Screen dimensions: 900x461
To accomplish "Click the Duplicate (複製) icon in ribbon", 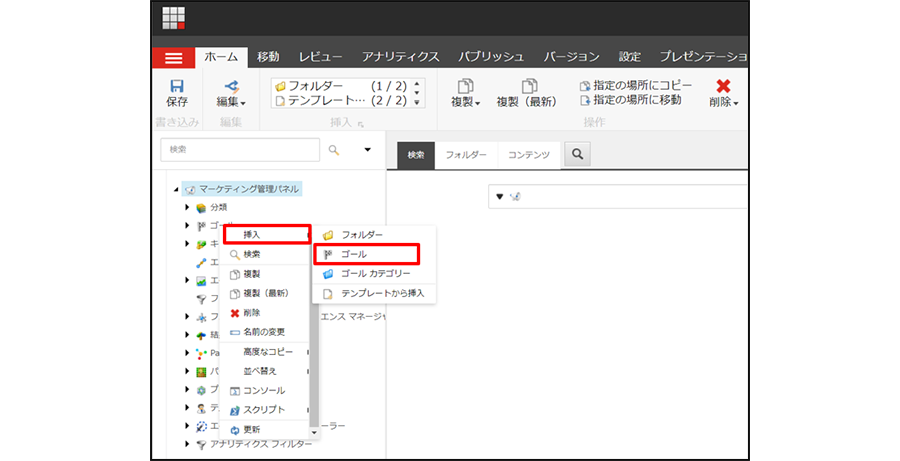I will pyautogui.click(x=465, y=87).
